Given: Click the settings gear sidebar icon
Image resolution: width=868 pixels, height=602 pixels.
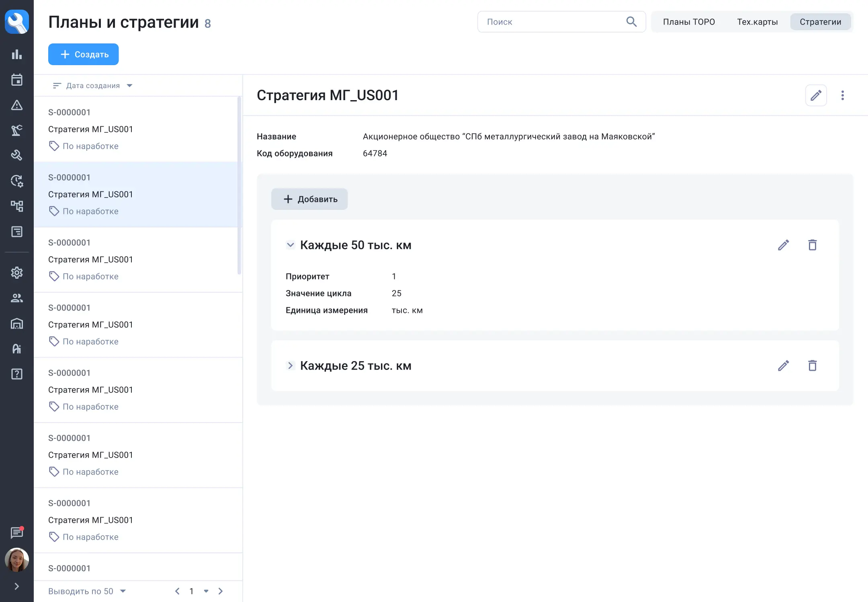Looking at the screenshot, I should coord(16,273).
